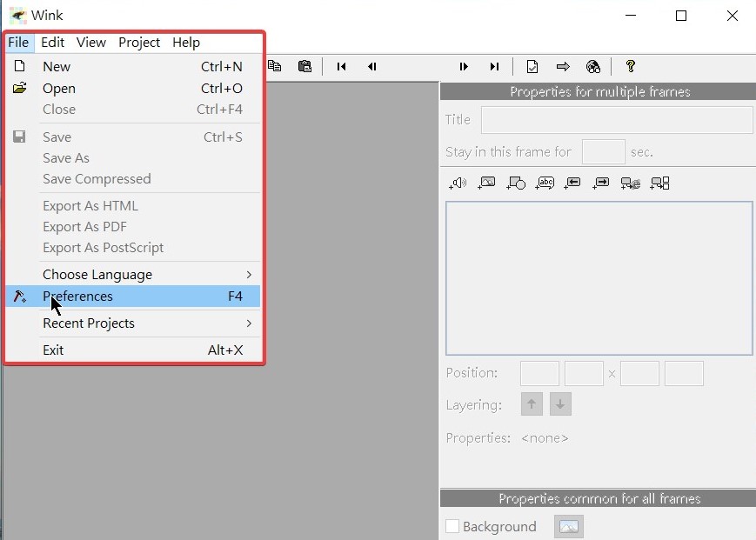Click the first Position input box
The height and width of the screenshot is (540, 756).
click(x=539, y=373)
